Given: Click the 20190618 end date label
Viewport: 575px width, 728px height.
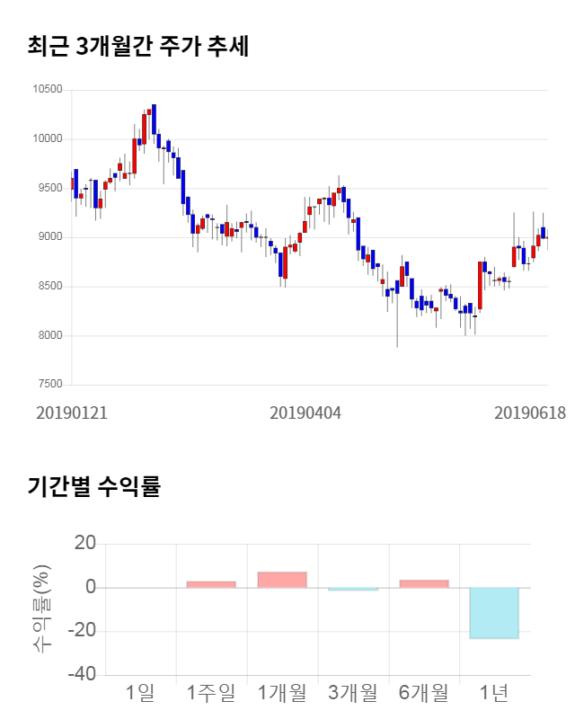Looking at the screenshot, I should [x=530, y=413].
